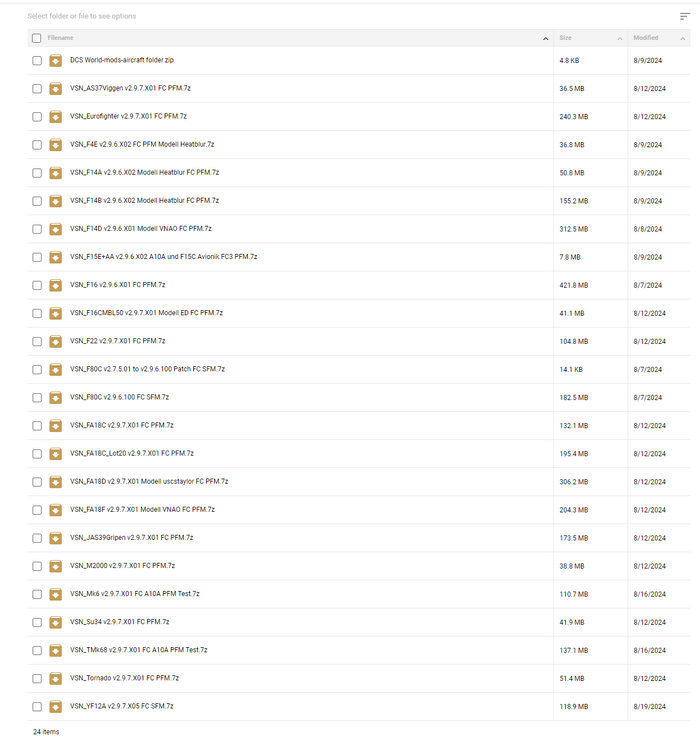Check the VSN_F16 v2.9.6.X01 row checkbox
The image size is (700, 750).
(37, 286)
